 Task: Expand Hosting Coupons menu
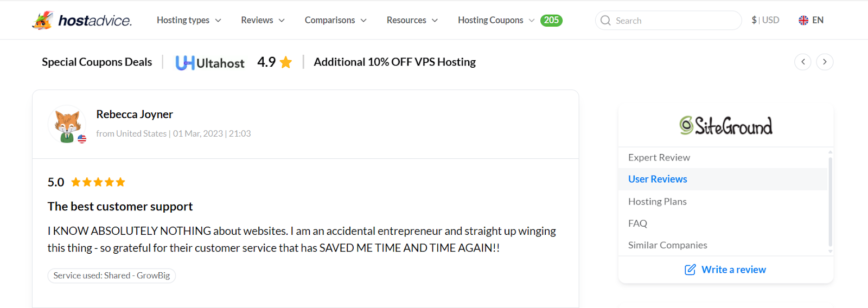pyautogui.click(x=496, y=20)
